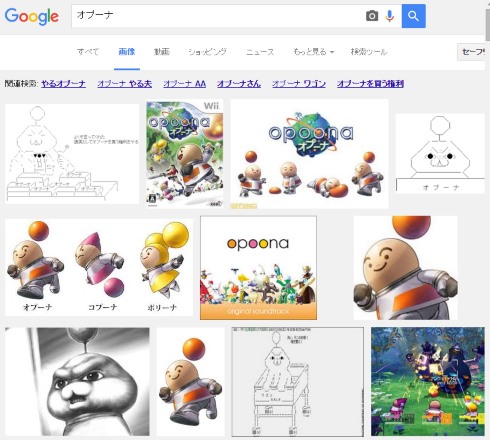Open the Wii Opoona box art image

(x=185, y=154)
